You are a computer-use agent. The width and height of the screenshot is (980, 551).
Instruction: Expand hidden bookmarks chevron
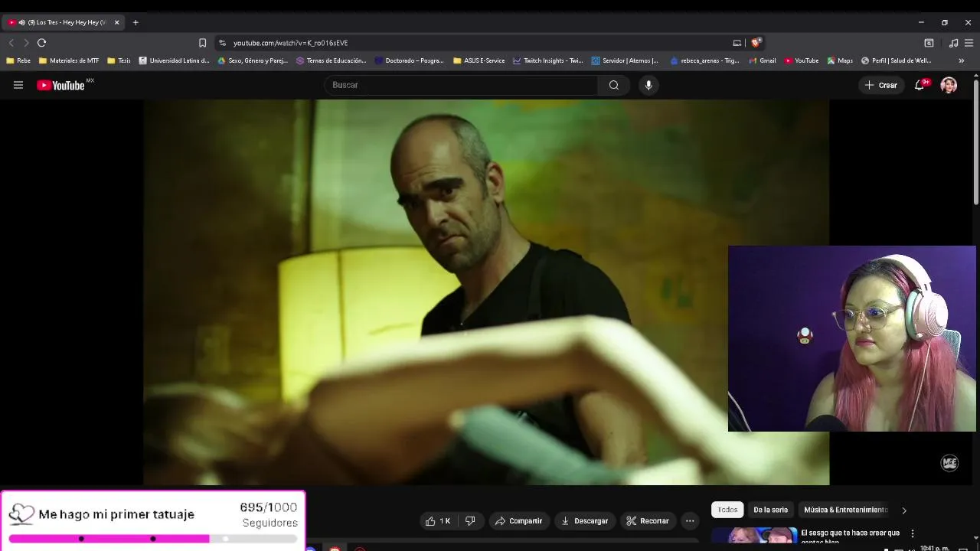click(962, 60)
